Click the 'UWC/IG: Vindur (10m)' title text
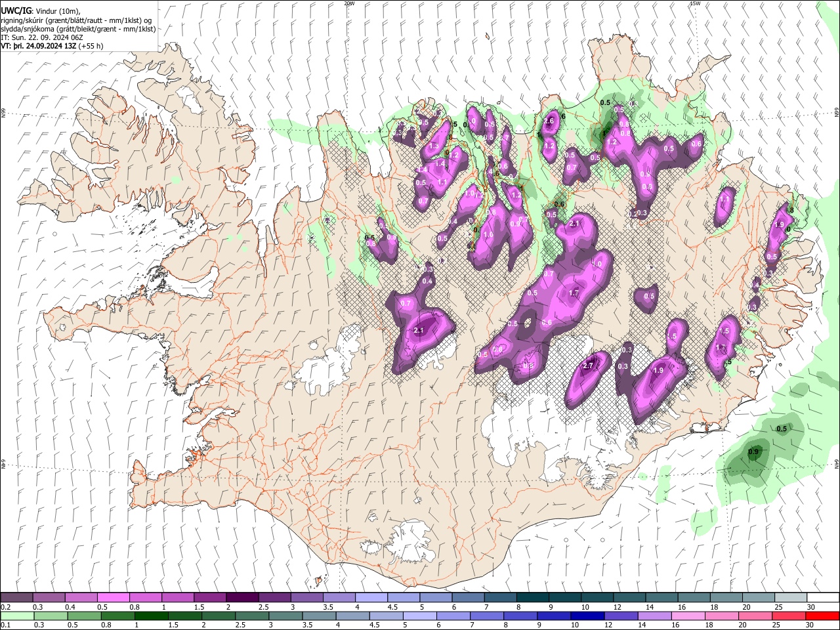This screenshot has height=630, width=840. [x=41, y=11]
